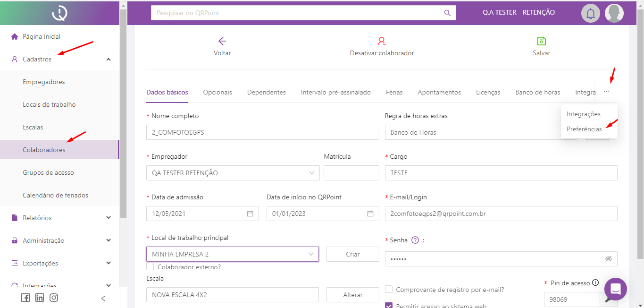Open the user profile avatar
This screenshot has height=308, width=644.
click(614, 13)
